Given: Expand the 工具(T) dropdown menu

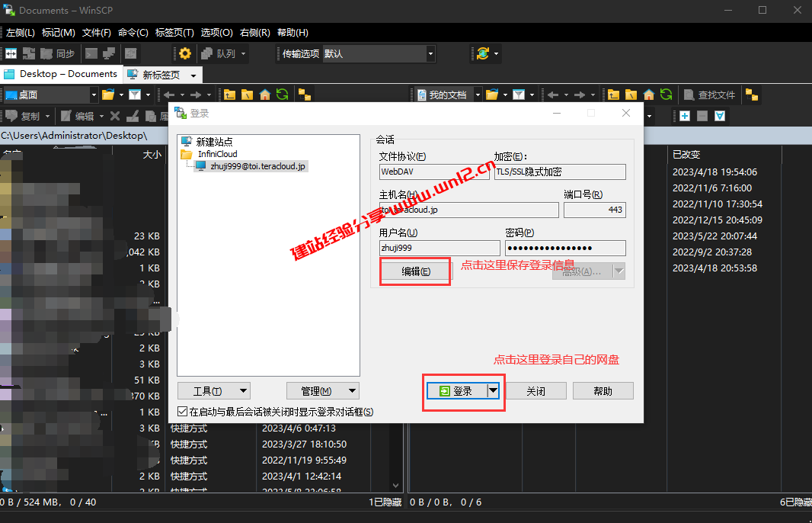Looking at the screenshot, I should (213, 390).
